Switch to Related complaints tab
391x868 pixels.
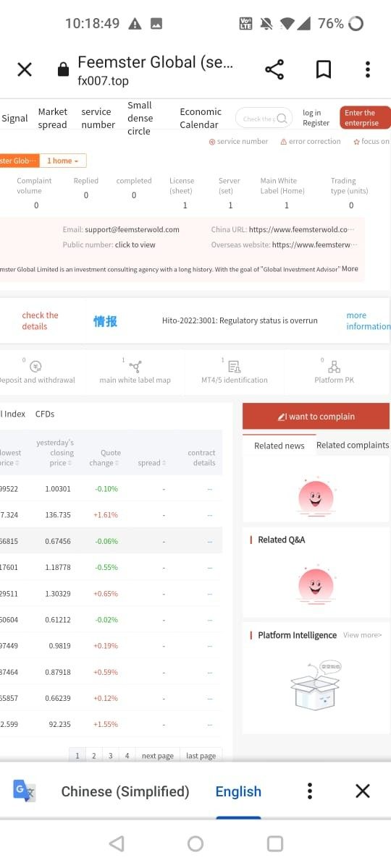tap(353, 445)
